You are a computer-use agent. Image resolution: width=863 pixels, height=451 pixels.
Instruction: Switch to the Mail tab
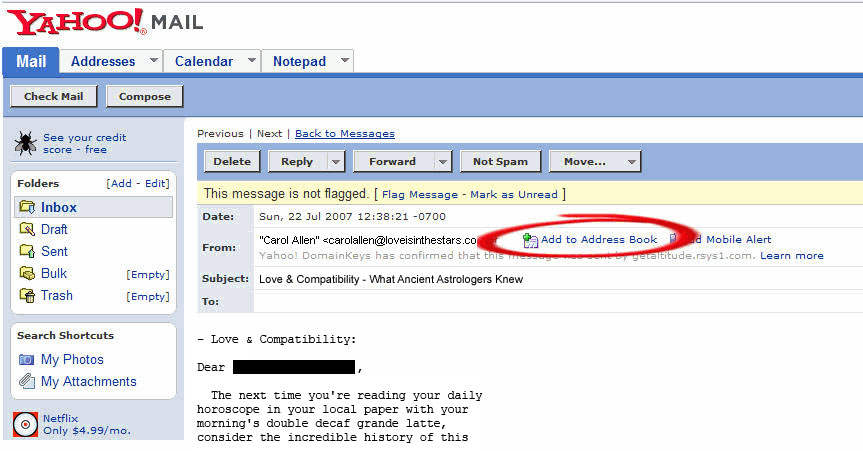[31, 61]
